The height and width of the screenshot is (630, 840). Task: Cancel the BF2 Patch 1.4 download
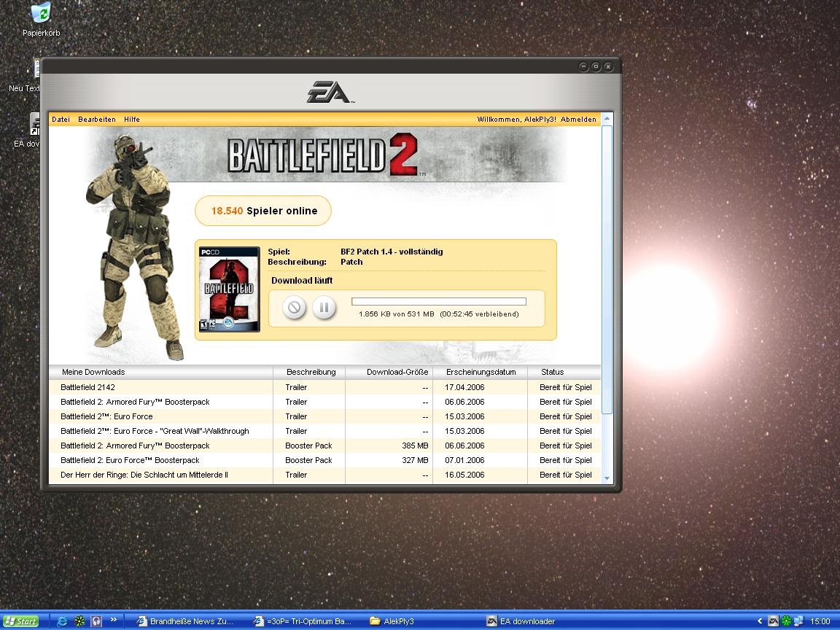click(x=294, y=308)
